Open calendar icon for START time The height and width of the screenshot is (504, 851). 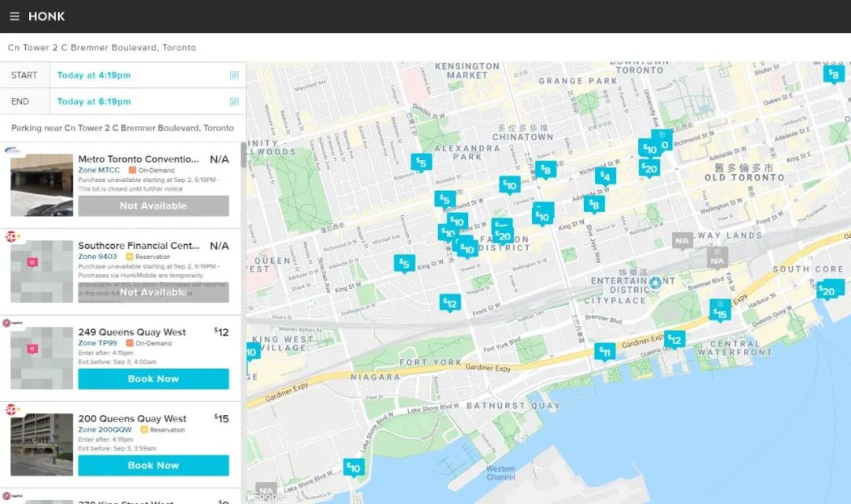point(235,75)
